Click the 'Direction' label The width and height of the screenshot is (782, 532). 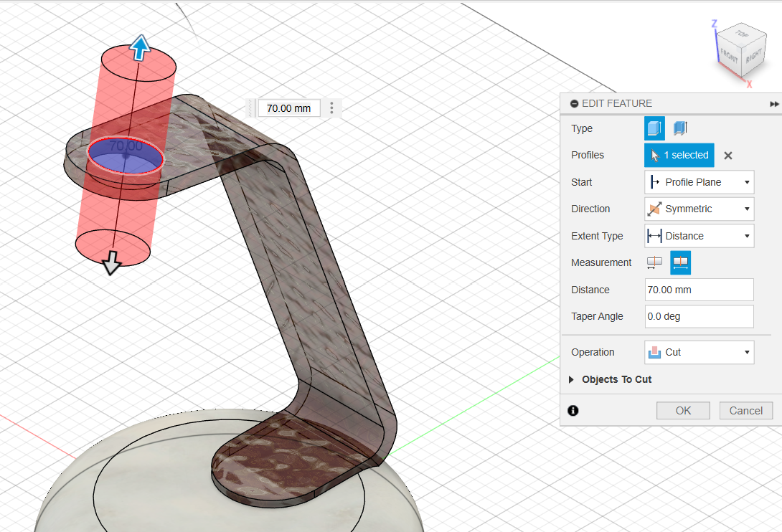point(590,209)
